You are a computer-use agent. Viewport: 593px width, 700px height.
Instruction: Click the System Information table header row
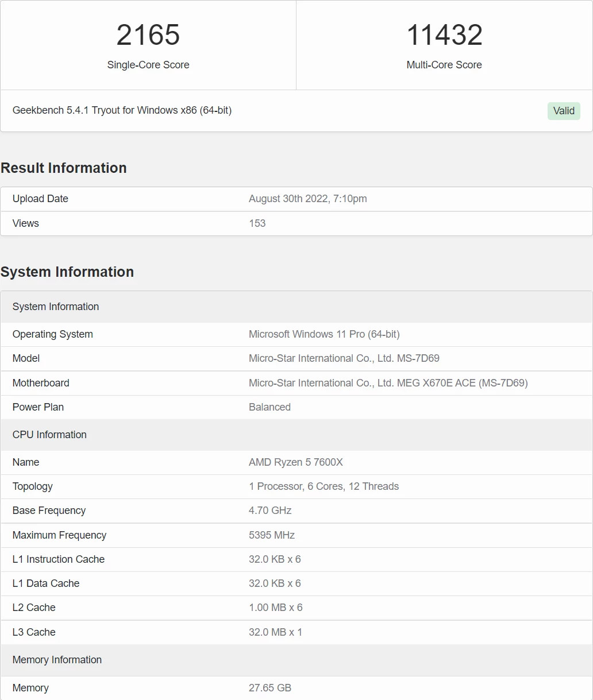pos(296,307)
